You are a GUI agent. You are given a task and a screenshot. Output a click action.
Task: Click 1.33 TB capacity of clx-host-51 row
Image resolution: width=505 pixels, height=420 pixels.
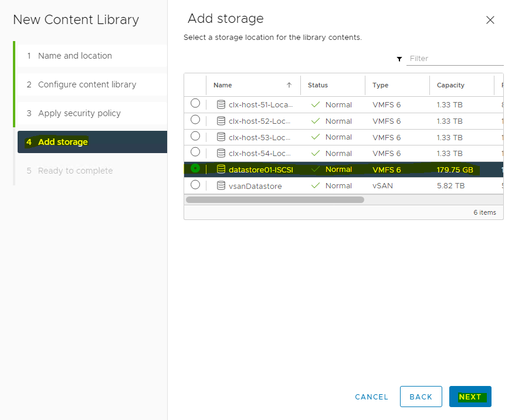pos(450,104)
